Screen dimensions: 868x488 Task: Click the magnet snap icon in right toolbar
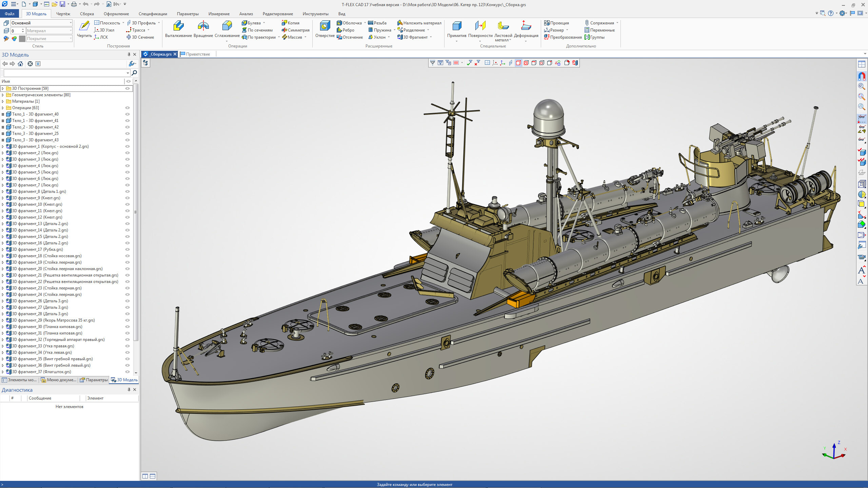point(862,76)
